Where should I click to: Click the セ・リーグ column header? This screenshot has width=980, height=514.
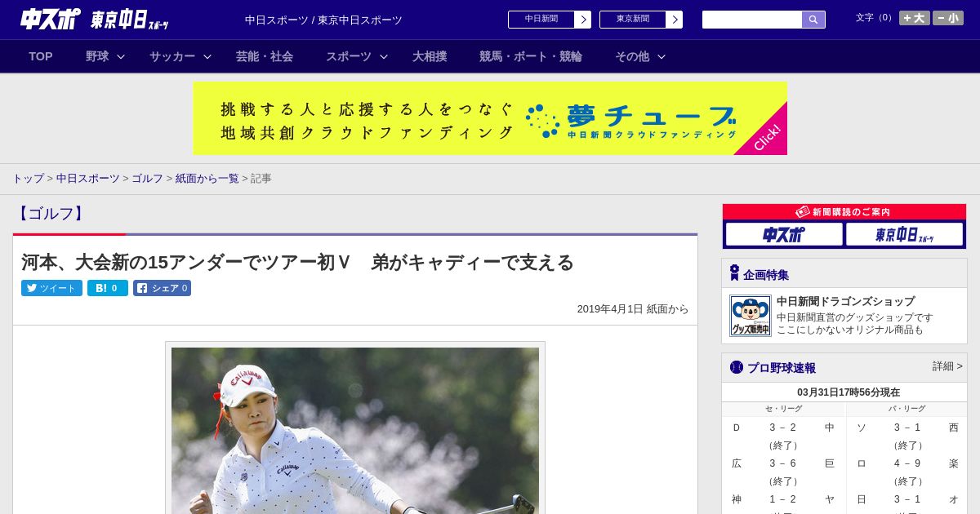coord(784,409)
